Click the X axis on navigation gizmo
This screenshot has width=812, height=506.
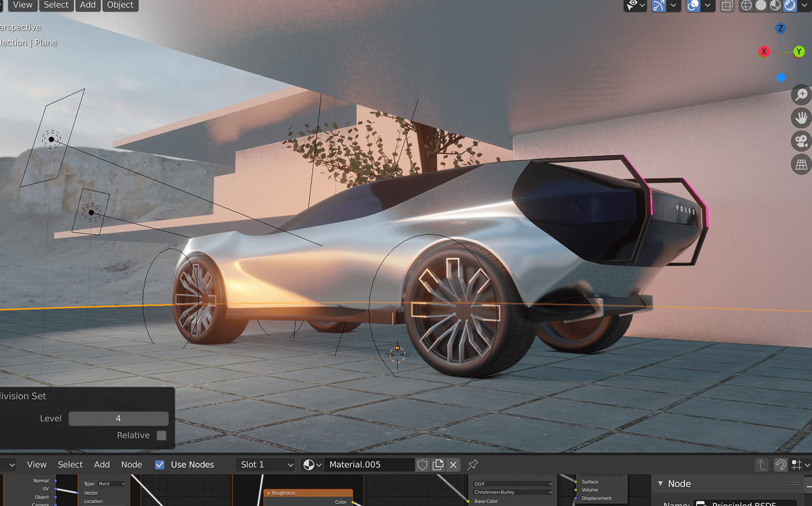[764, 52]
